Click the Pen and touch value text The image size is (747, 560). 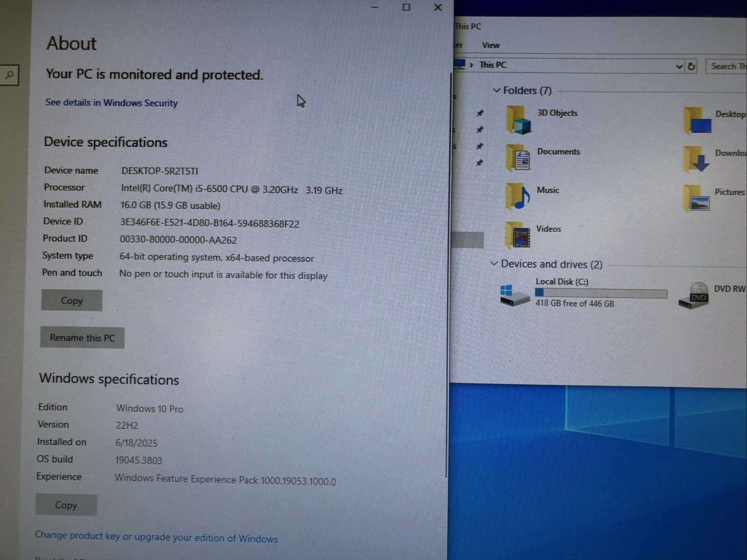223,275
